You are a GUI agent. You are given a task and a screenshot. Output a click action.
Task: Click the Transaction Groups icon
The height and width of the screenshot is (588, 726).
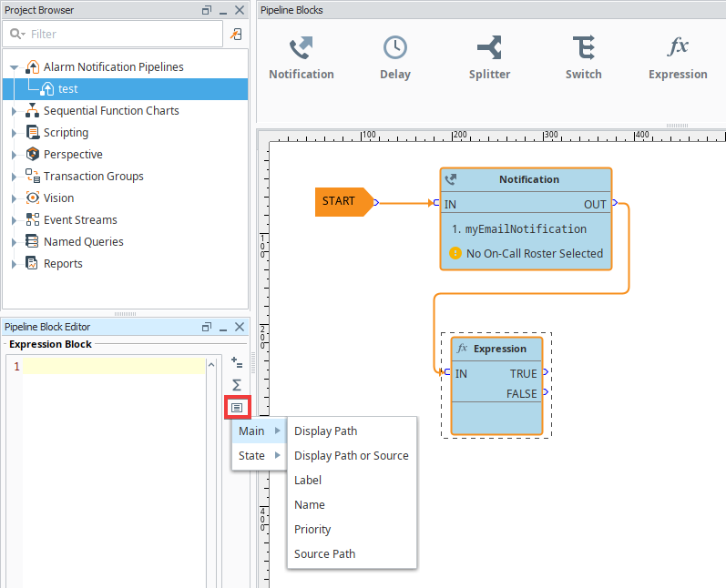[x=33, y=176]
